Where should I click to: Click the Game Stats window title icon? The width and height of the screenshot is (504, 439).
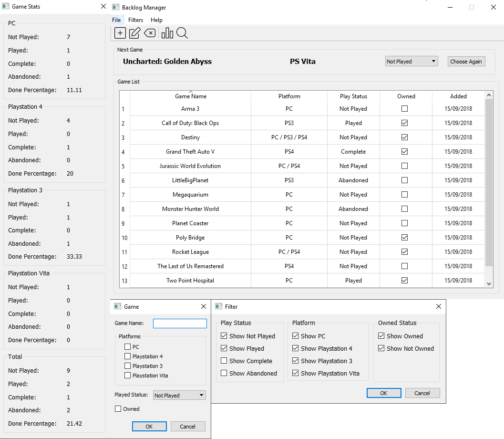click(5, 6)
